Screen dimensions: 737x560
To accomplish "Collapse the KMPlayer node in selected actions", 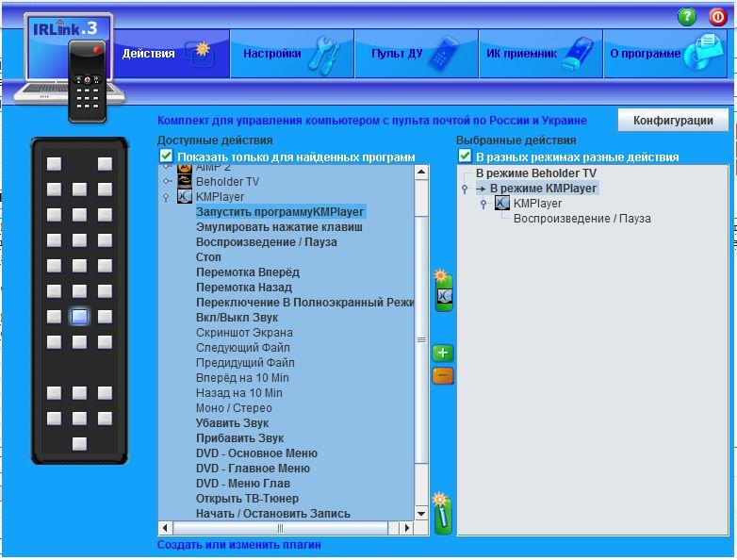I will tap(483, 204).
